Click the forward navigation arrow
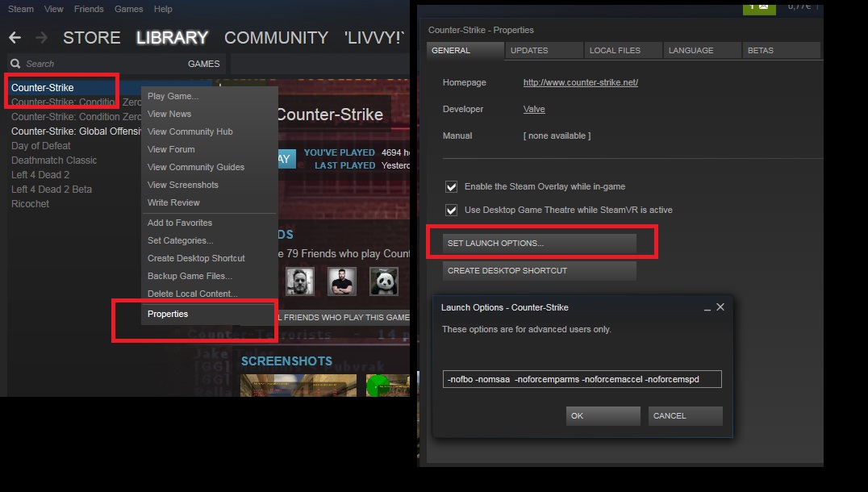868x492 pixels. click(x=41, y=38)
